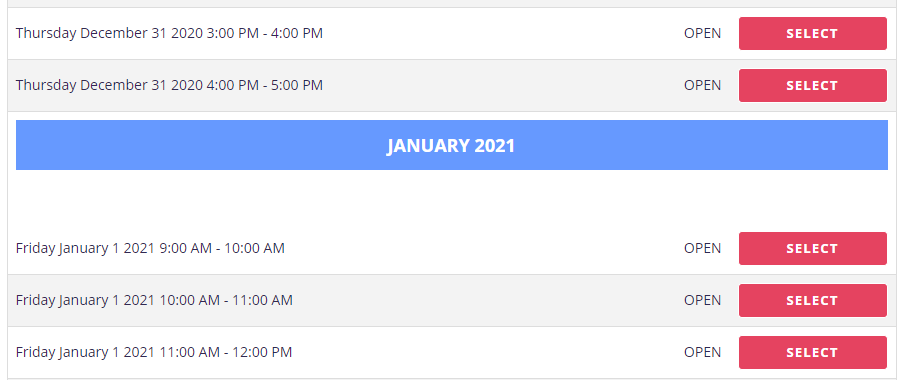
Task: Click OPEN status of January 1 10:00 AM row
Action: point(702,300)
